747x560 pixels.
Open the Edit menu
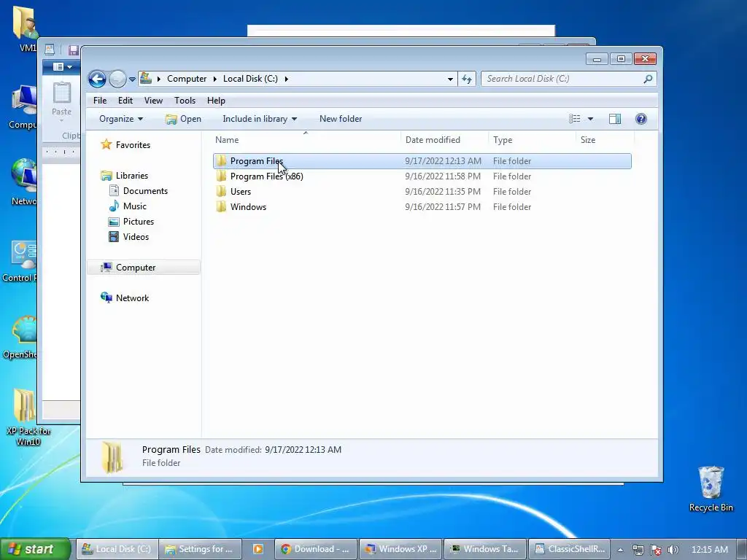pos(125,101)
